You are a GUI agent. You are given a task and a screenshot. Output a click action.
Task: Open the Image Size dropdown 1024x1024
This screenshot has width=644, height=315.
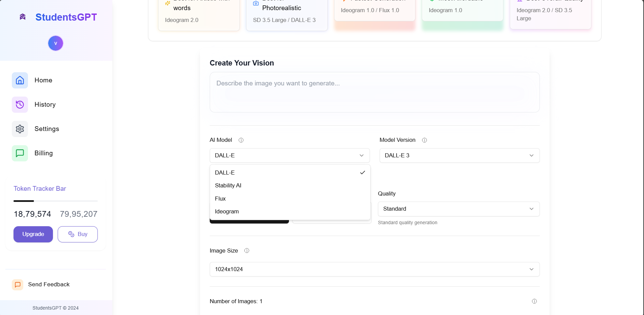pyautogui.click(x=375, y=269)
